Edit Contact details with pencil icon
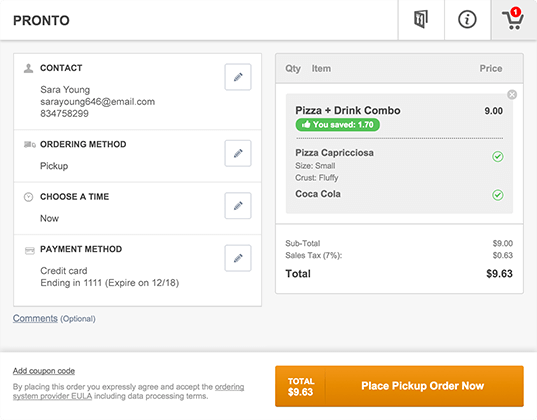The height and width of the screenshot is (420, 537). coord(238,77)
